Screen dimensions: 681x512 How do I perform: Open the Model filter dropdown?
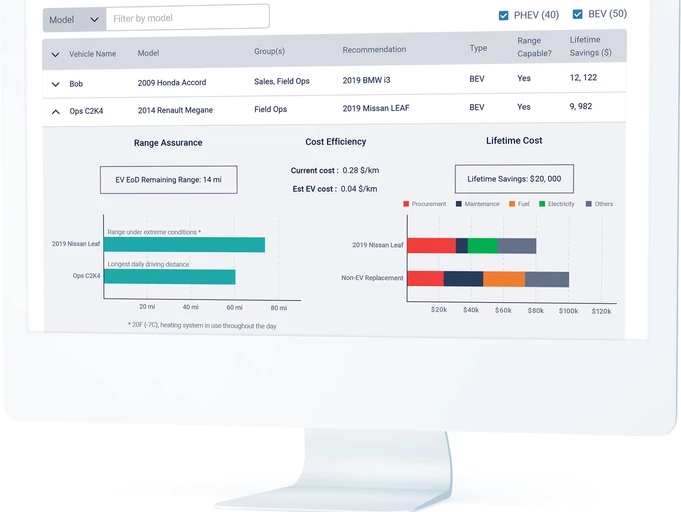(74, 20)
